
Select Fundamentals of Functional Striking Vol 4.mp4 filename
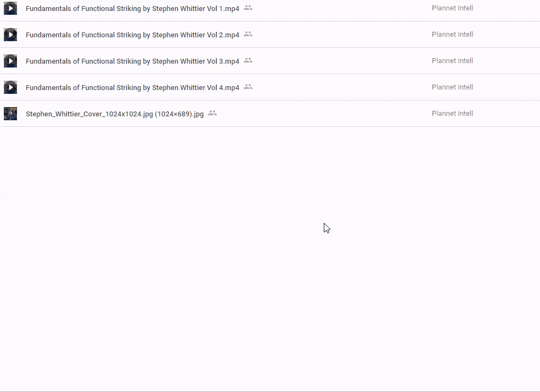pyautogui.click(x=132, y=88)
